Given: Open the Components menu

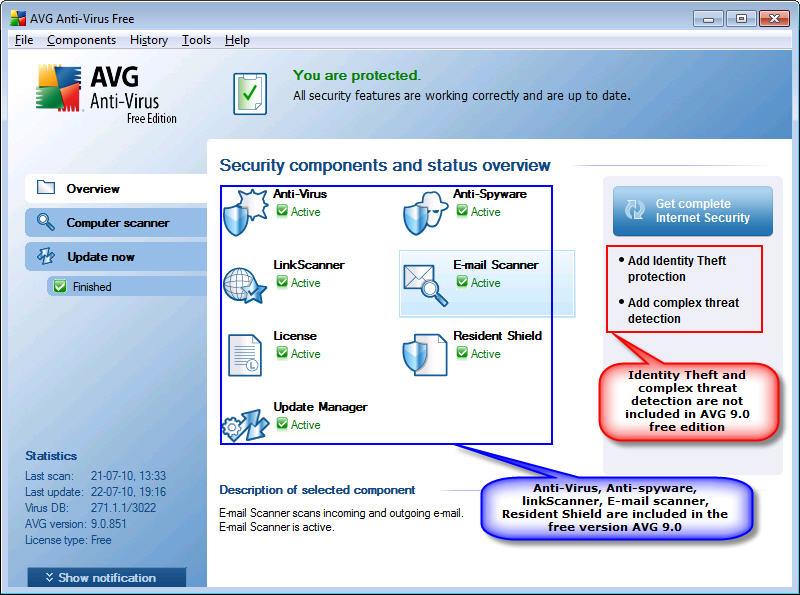Looking at the screenshot, I should coord(82,40).
